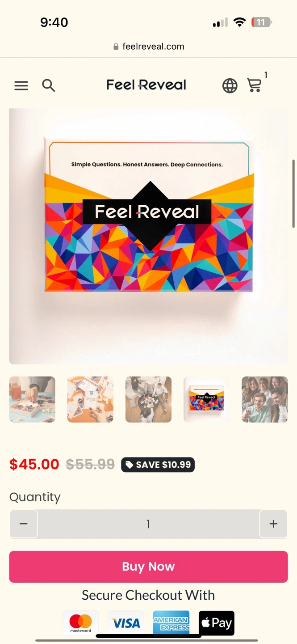Tap the American Express payment icon
This screenshot has width=297, height=644.
click(171, 623)
